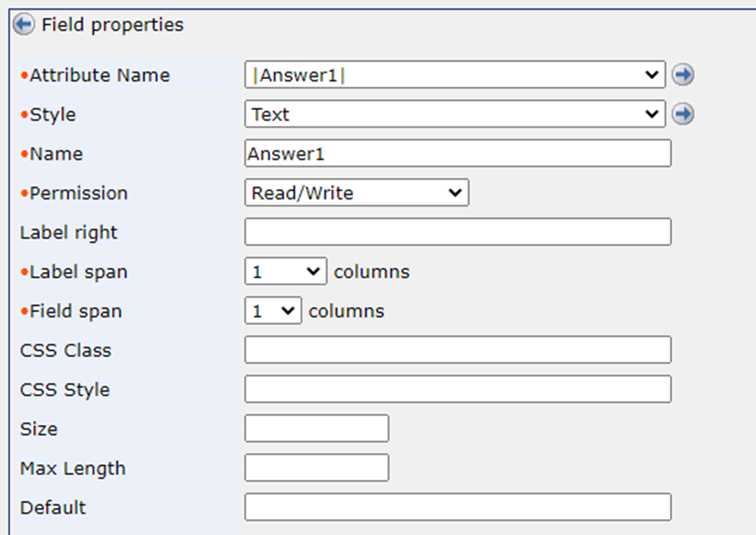Click the Attribute Name label

pos(99,75)
